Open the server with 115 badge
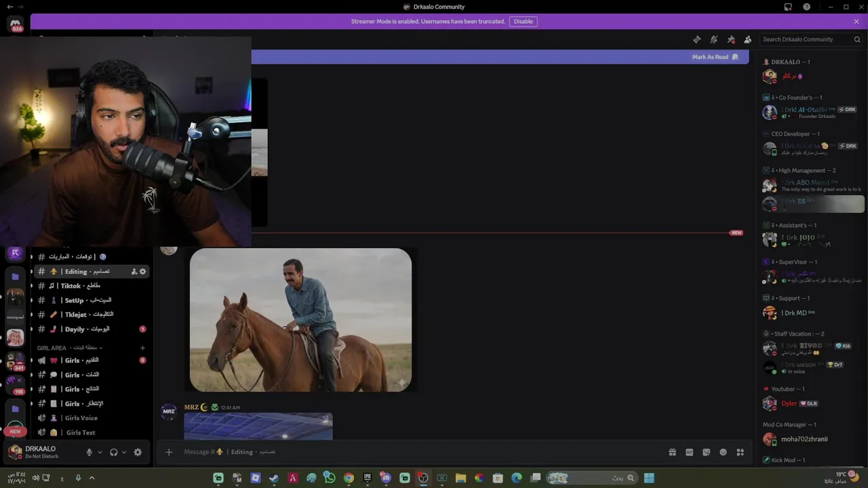 click(15, 386)
